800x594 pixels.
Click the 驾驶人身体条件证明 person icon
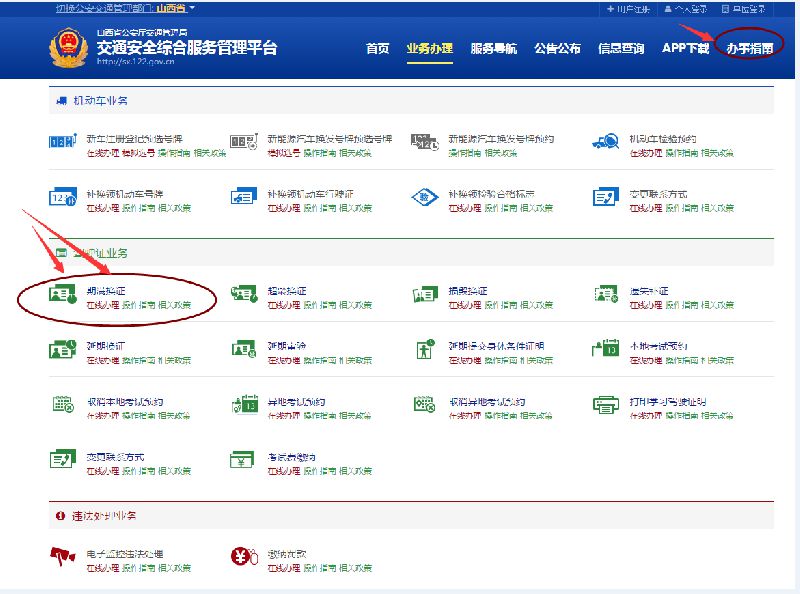[x=425, y=350]
